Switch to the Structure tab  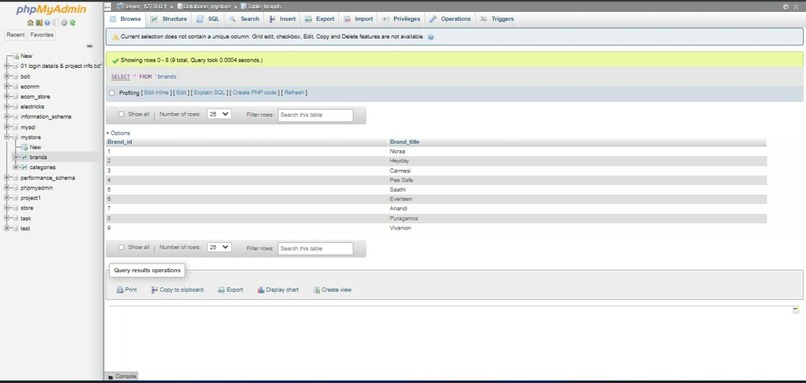pos(169,19)
